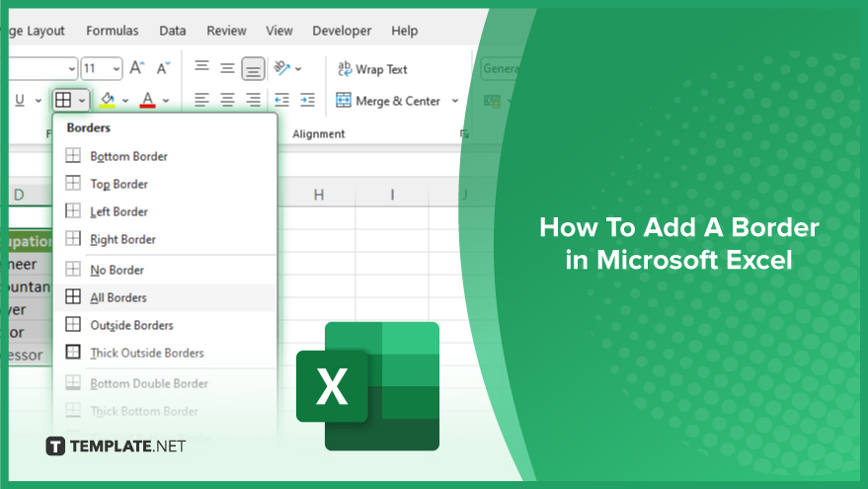Click the Center align icon
The image size is (868, 489).
pyautogui.click(x=227, y=100)
